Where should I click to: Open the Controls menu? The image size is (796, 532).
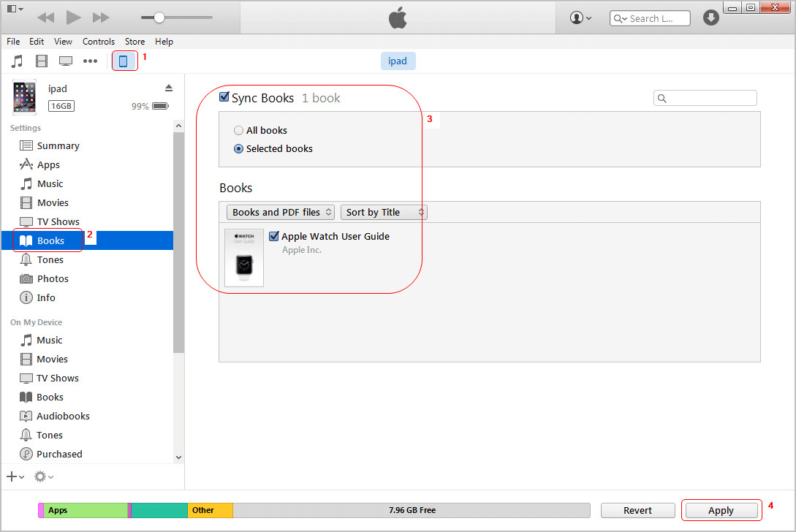pyautogui.click(x=99, y=42)
